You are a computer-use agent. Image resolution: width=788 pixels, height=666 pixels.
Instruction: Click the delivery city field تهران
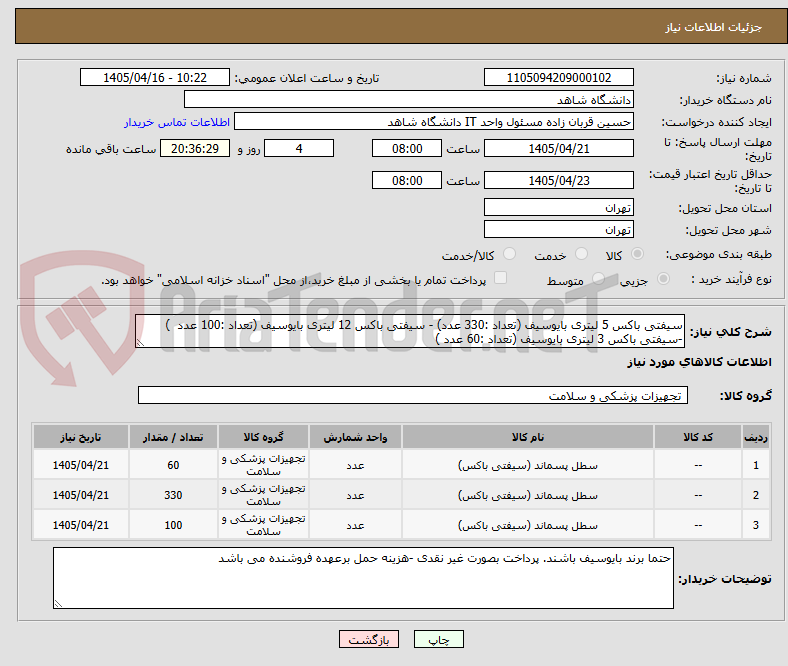pos(558,229)
